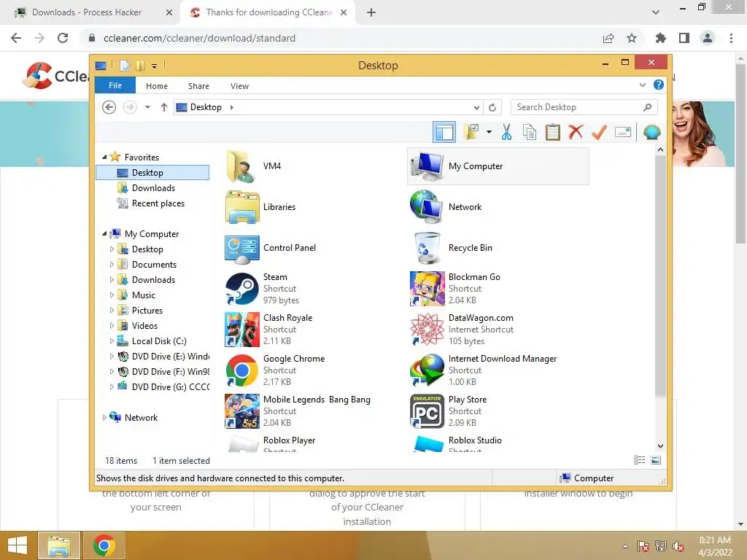Open the Home ribbon tab

[x=157, y=86]
